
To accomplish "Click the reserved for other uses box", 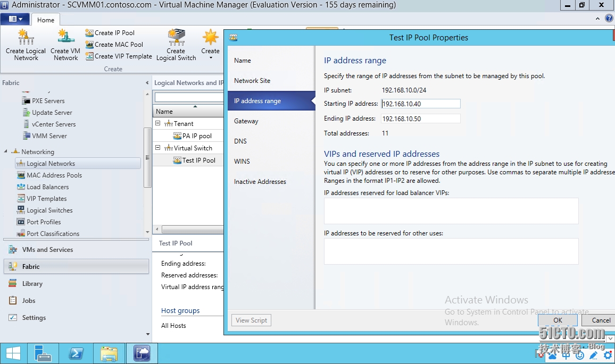I will click(451, 251).
